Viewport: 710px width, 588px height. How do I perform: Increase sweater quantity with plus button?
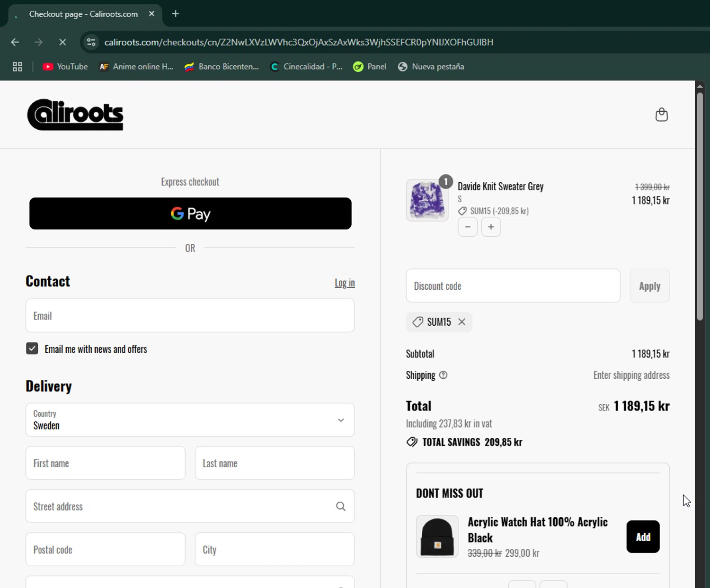[491, 227]
